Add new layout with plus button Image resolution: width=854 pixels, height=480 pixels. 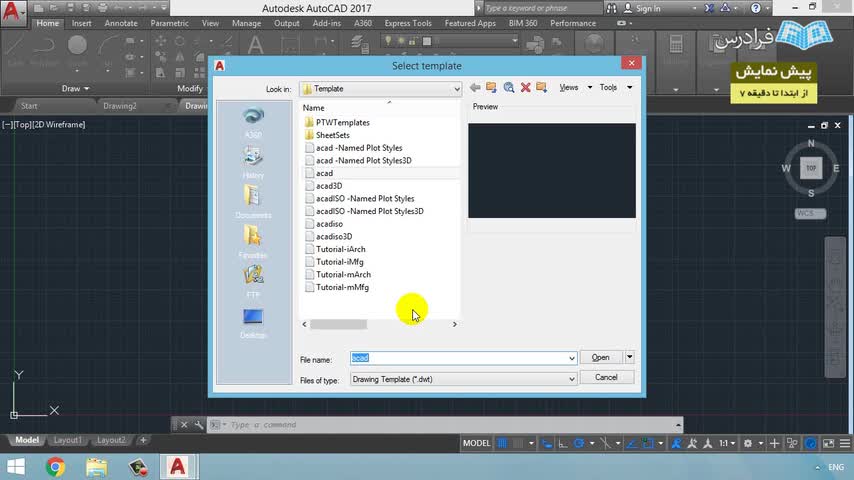click(x=143, y=440)
